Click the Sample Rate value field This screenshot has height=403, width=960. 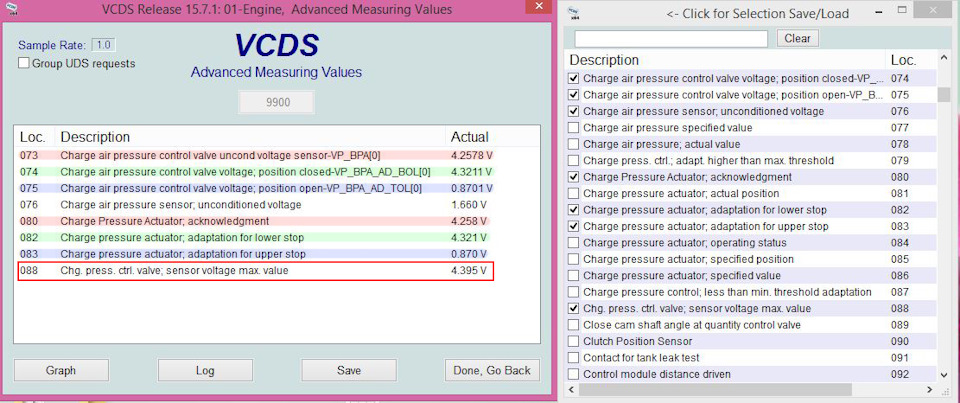click(103, 45)
